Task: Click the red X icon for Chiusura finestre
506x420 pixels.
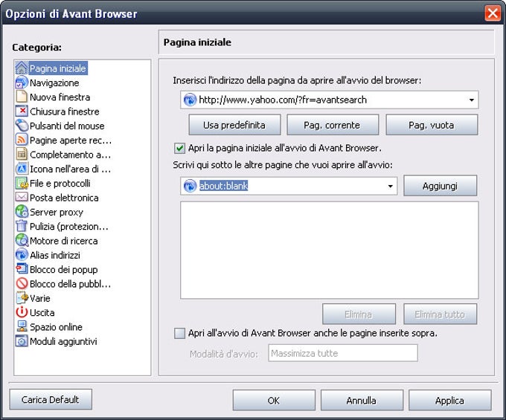Action: [x=22, y=112]
